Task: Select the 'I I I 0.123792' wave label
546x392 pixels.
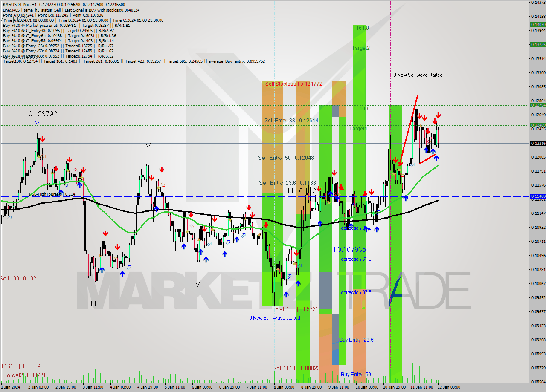Action: pyautogui.click(x=37, y=114)
